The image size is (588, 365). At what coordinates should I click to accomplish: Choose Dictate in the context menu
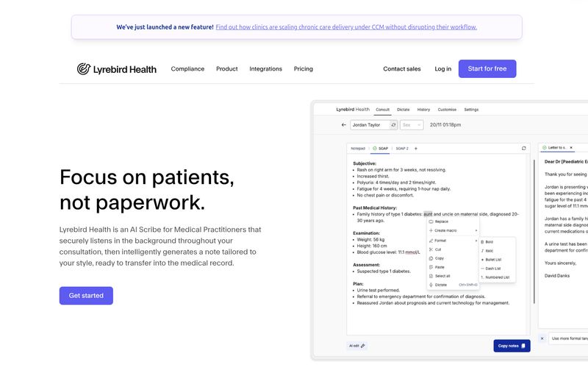pos(453,285)
